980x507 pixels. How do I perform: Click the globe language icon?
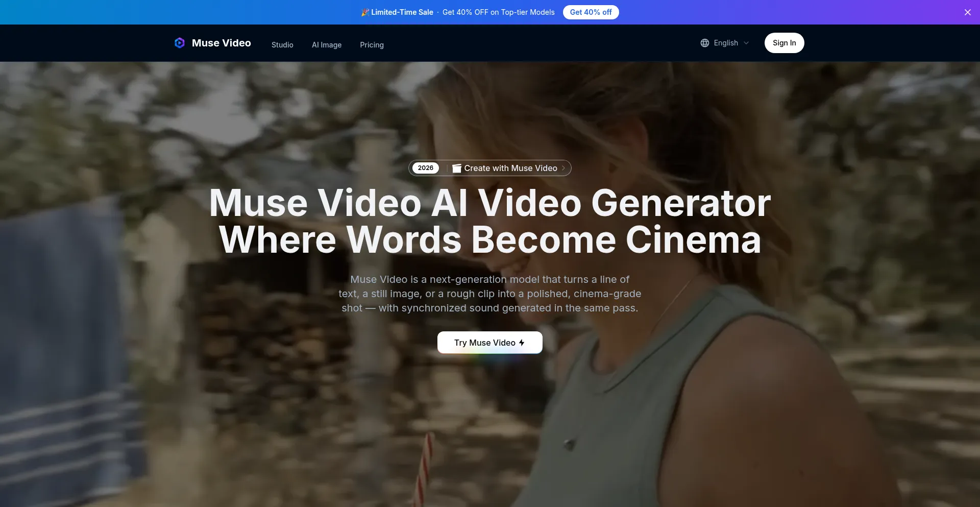(705, 43)
